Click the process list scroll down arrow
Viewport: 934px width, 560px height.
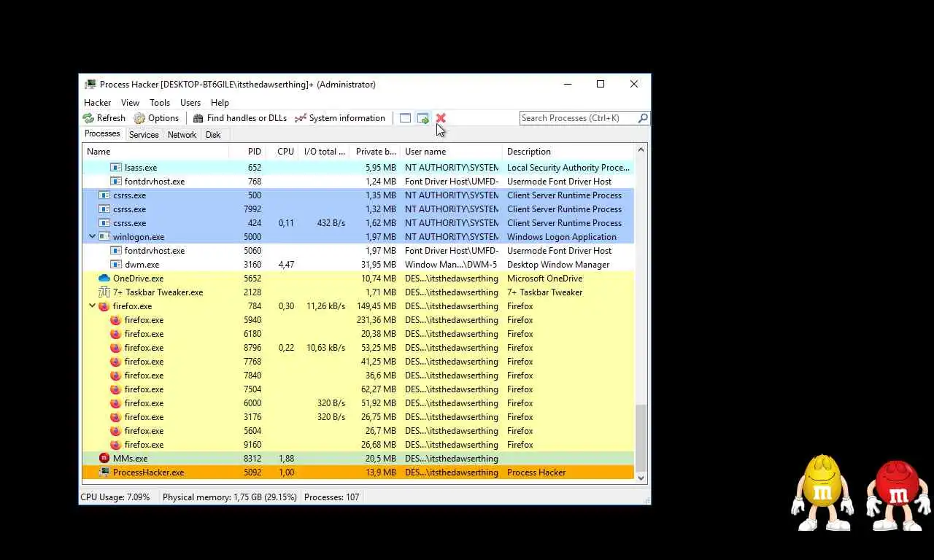641,478
